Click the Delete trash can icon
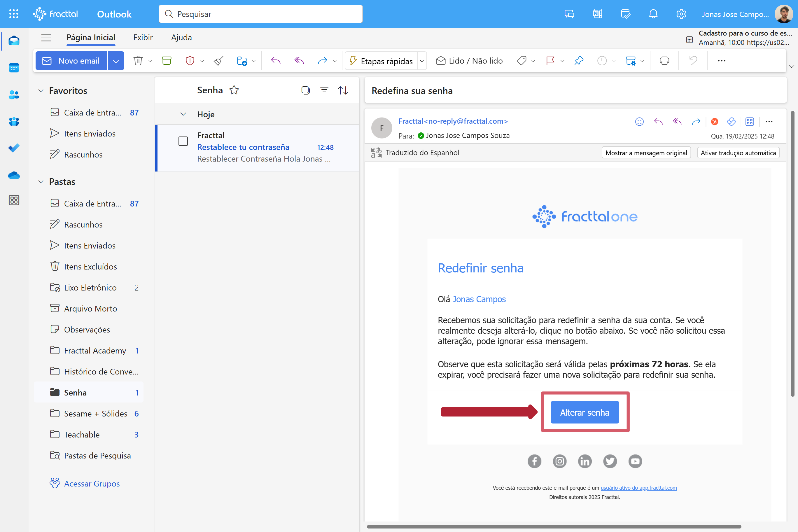 pos(138,61)
